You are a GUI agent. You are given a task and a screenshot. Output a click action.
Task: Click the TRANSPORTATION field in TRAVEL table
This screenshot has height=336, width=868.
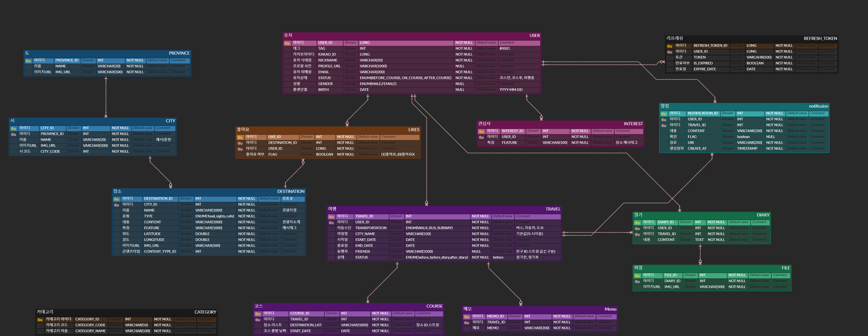[371, 228]
